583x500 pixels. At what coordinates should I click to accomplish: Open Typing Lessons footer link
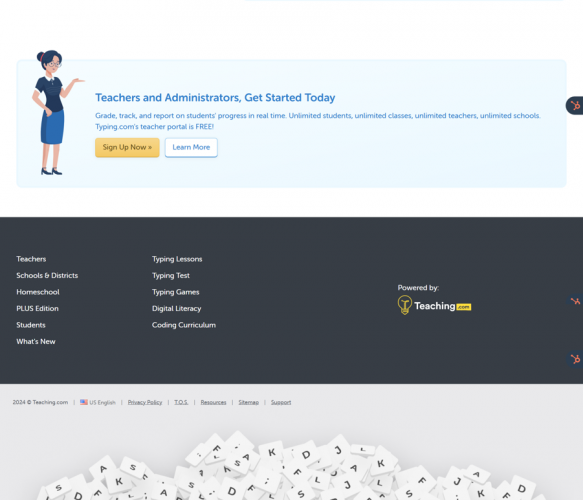pos(177,259)
